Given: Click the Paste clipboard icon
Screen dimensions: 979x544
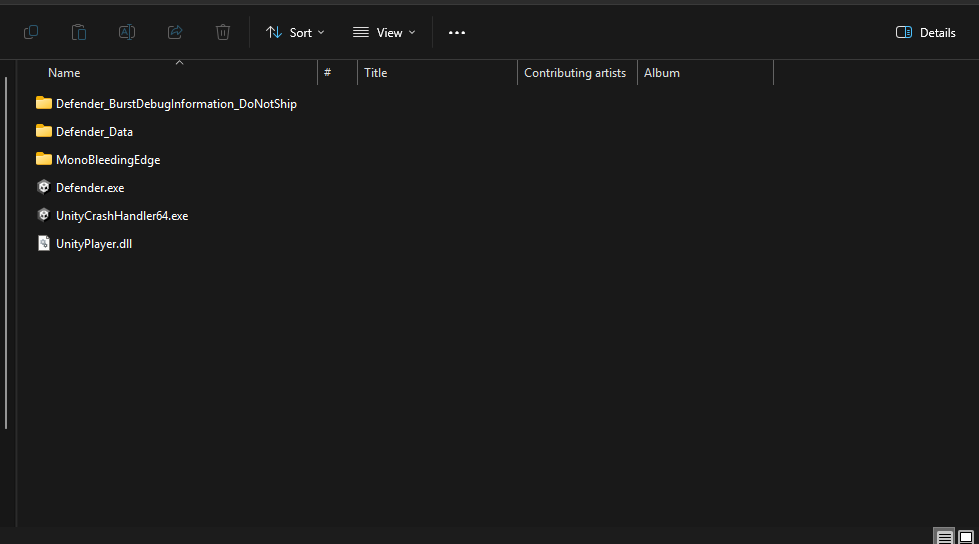Looking at the screenshot, I should point(79,32).
